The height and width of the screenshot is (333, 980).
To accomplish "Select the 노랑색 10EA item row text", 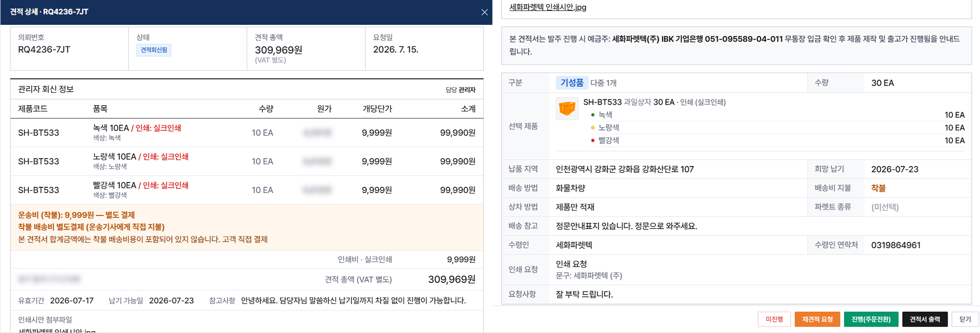I will [x=141, y=156].
